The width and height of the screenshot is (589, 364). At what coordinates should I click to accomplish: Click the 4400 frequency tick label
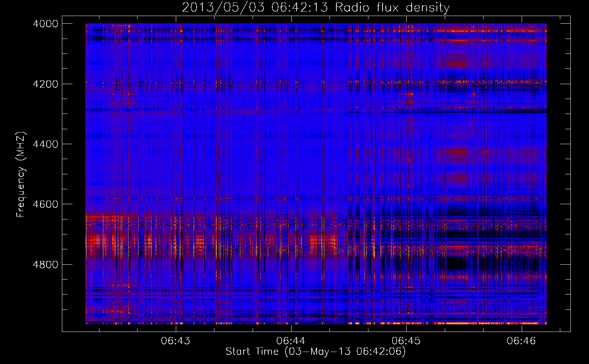tap(46, 144)
